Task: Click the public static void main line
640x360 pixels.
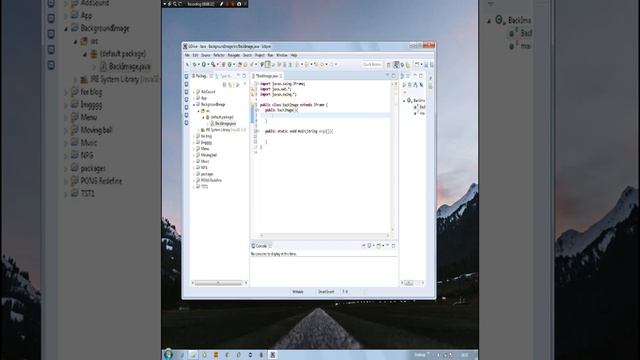Action: 299,131
